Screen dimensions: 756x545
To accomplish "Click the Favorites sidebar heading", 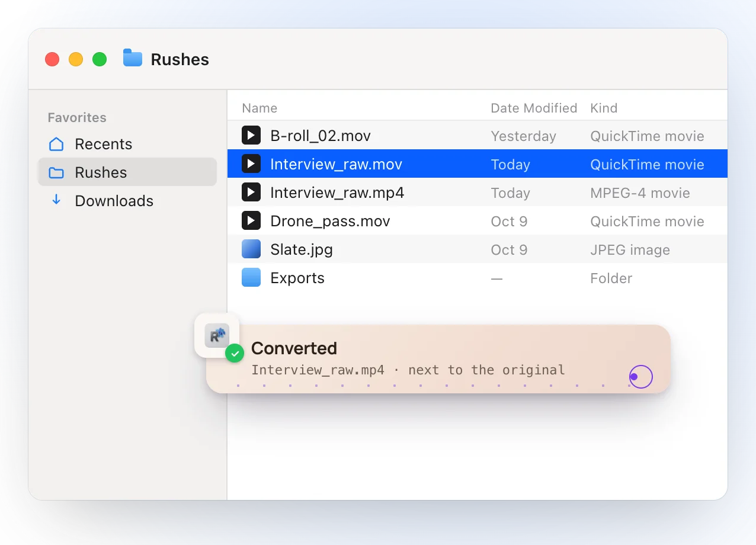I will [x=77, y=117].
